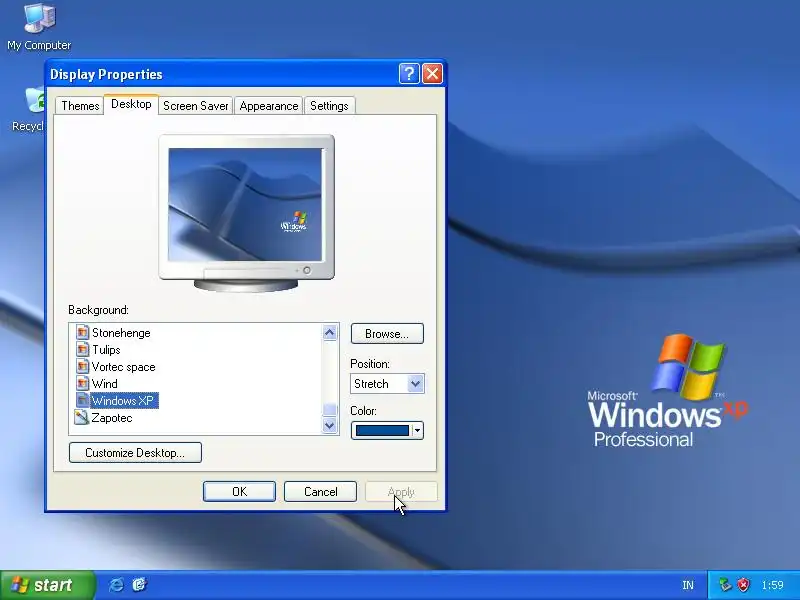800x600 pixels.
Task: Open the Color picker dropdown arrow
Action: (x=417, y=430)
